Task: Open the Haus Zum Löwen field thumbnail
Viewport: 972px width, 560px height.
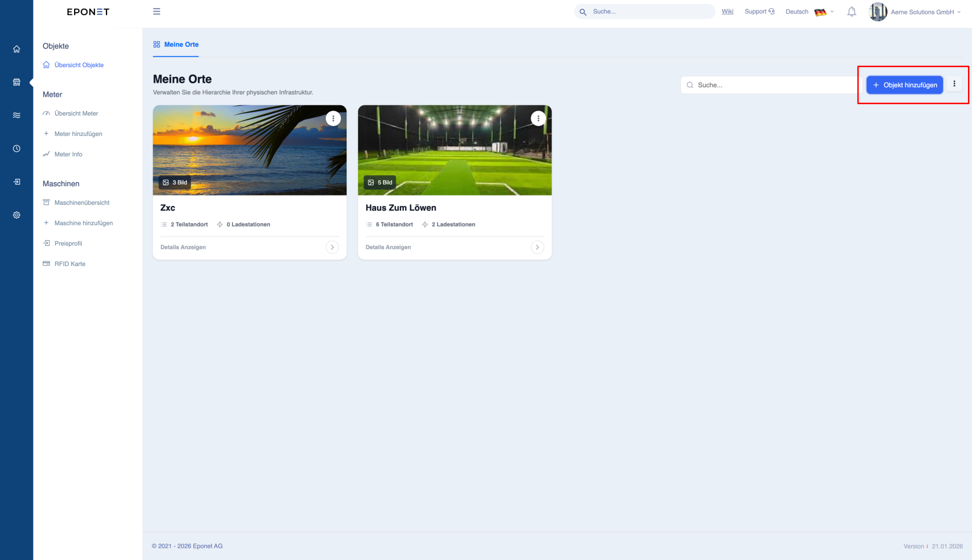Action: (x=455, y=150)
